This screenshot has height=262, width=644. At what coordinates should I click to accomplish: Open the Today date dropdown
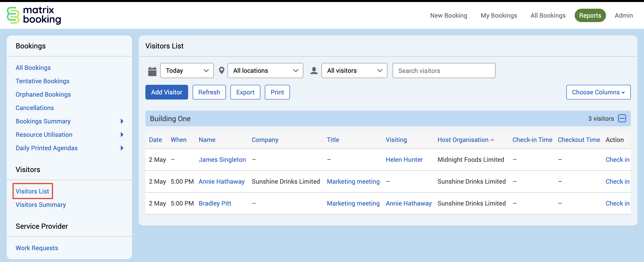click(x=187, y=71)
